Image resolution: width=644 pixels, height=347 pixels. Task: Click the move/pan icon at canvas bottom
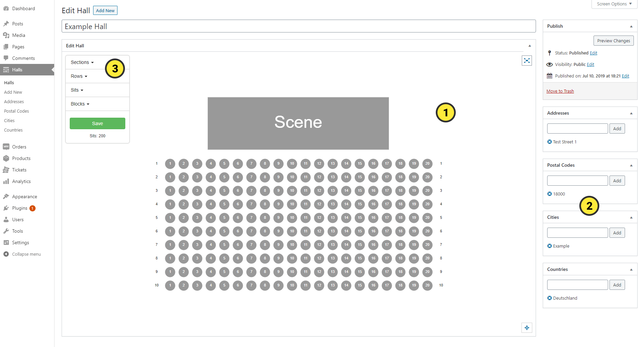point(527,328)
